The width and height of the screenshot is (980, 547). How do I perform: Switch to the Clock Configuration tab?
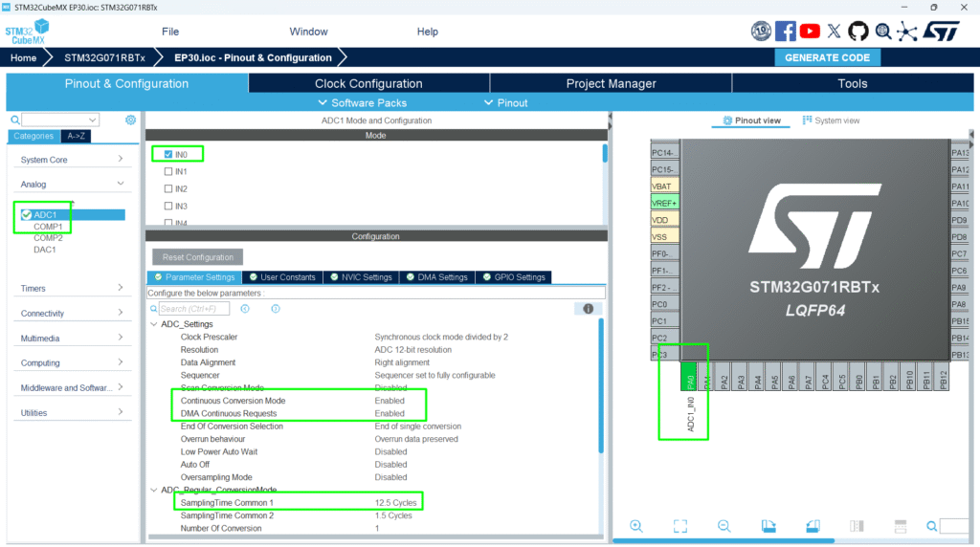pos(368,83)
